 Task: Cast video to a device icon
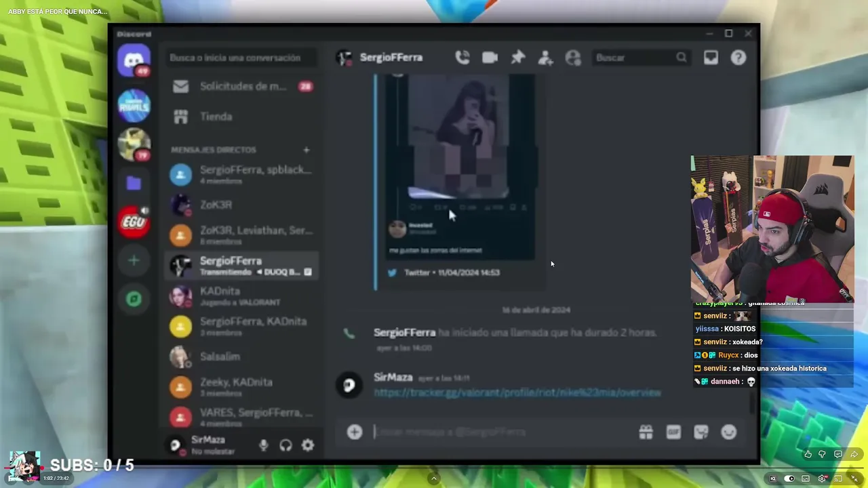pos(838,479)
